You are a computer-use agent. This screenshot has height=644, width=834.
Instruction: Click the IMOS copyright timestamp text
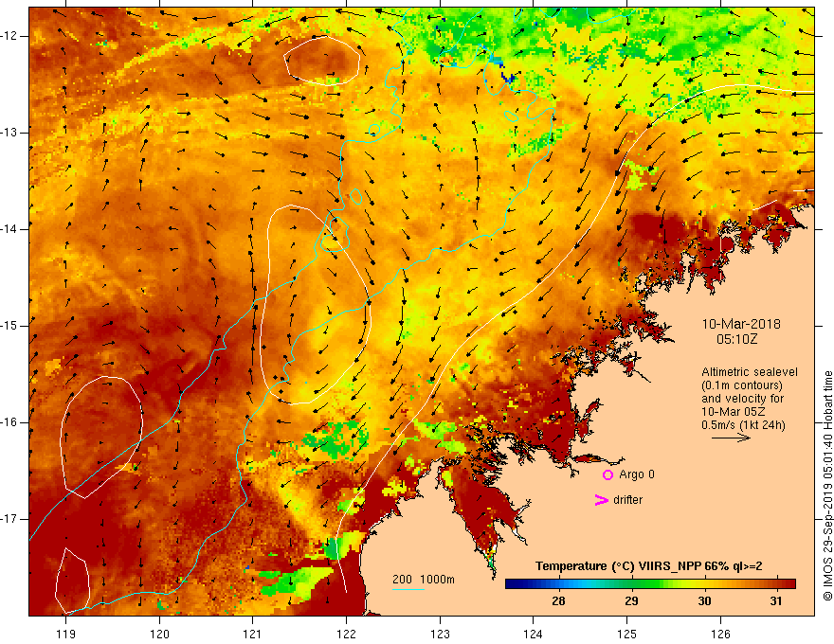click(x=827, y=486)
